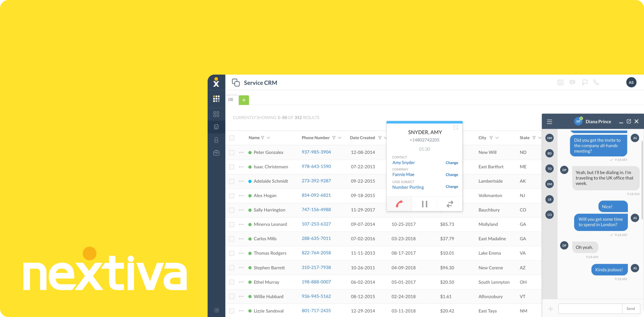This screenshot has height=317, width=644.
Task: Select the Sally Harrington row checkbox
Action: click(232, 210)
